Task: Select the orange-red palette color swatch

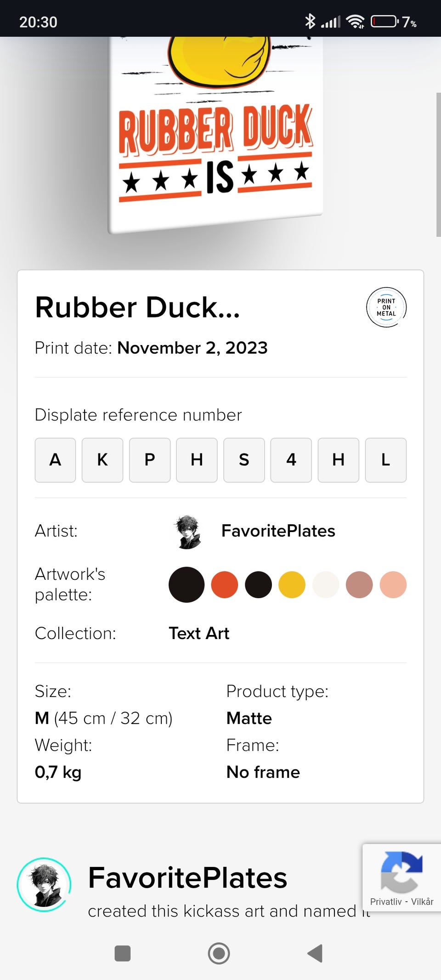Action: point(224,585)
